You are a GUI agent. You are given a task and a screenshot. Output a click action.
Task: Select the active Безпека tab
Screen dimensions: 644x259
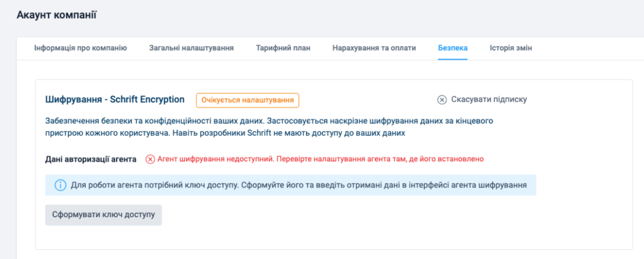pyautogui.click(x=453, y=48)
